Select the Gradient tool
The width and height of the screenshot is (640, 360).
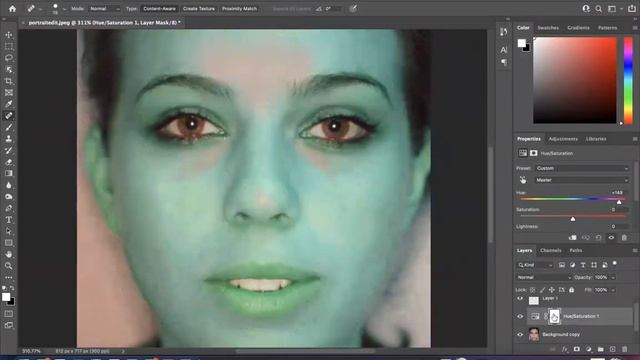9,173
